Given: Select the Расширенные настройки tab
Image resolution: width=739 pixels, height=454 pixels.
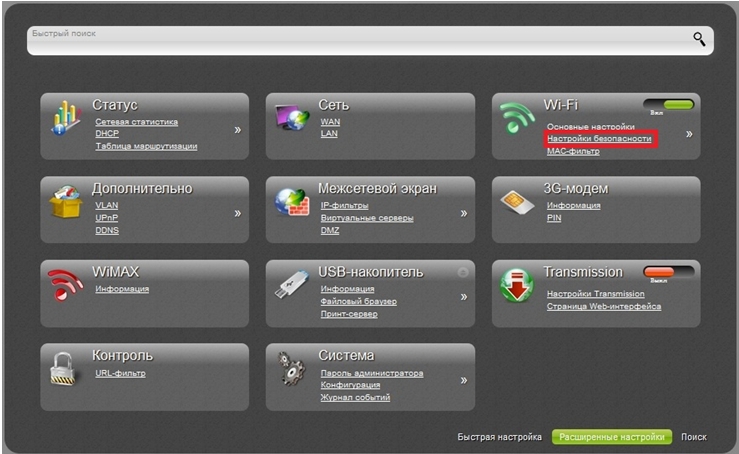Looking at the screenshot, I should coord(611,437).
